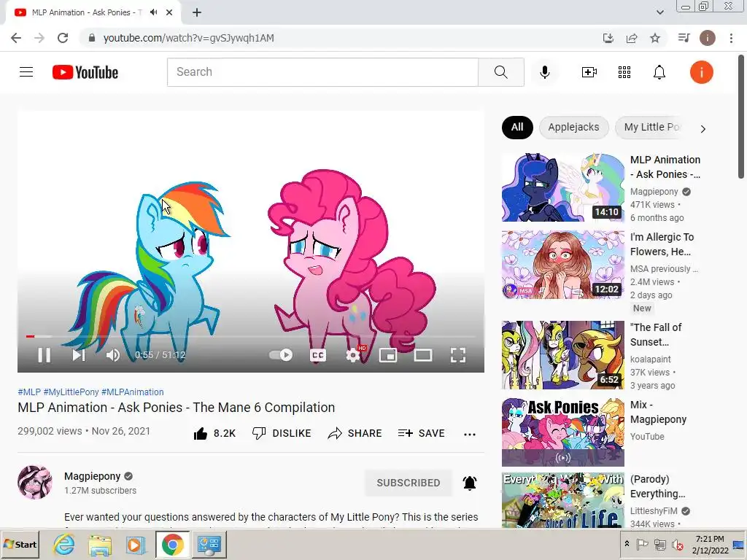Click the address bar URL
The height and width of the screenshot is (560, 747).
coord(189,38)
